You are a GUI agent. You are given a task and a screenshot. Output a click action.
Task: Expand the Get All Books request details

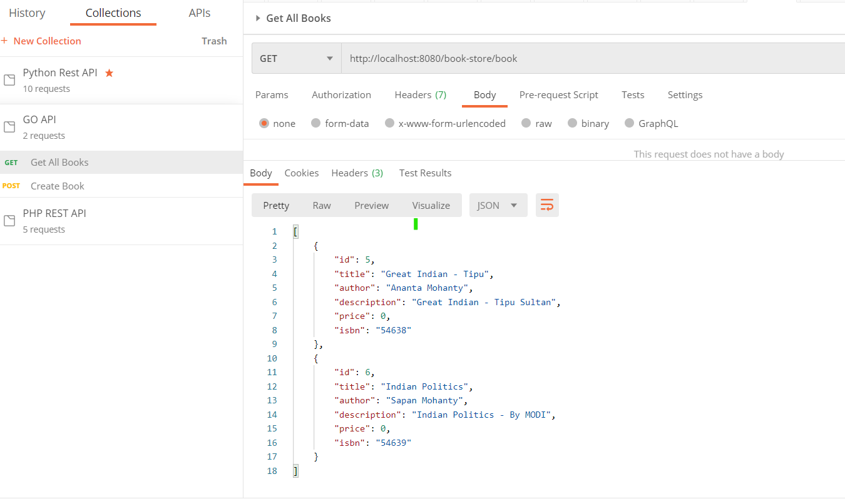[x=257, y=18]
